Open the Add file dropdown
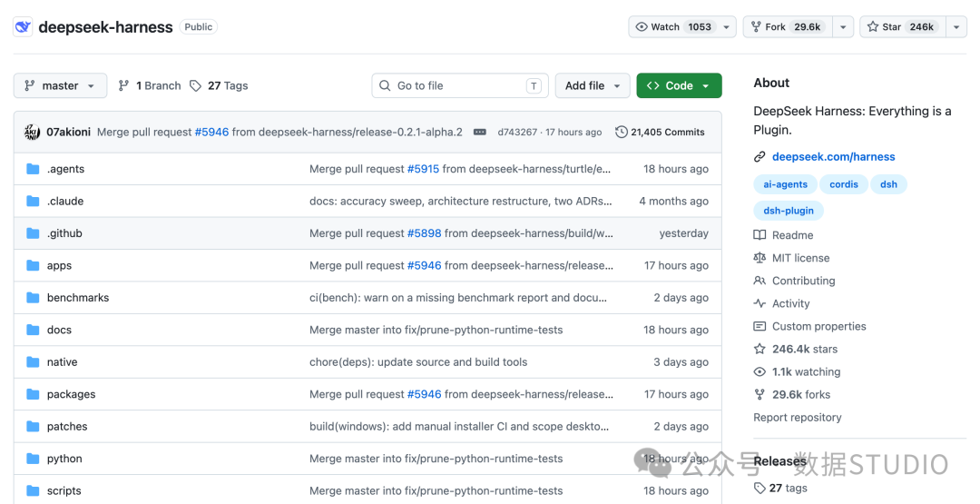The height and width of the screenshot is (504, 980). coord(593,85)
